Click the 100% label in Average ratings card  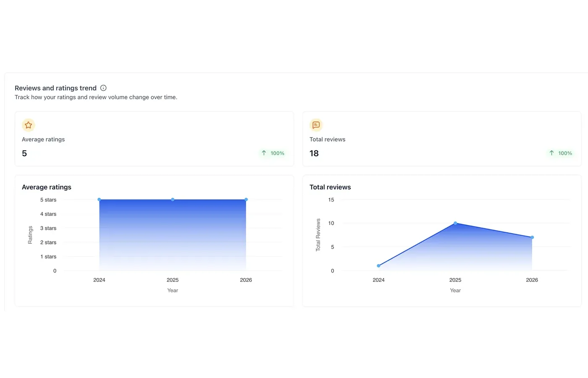click(x=277, y=153)
